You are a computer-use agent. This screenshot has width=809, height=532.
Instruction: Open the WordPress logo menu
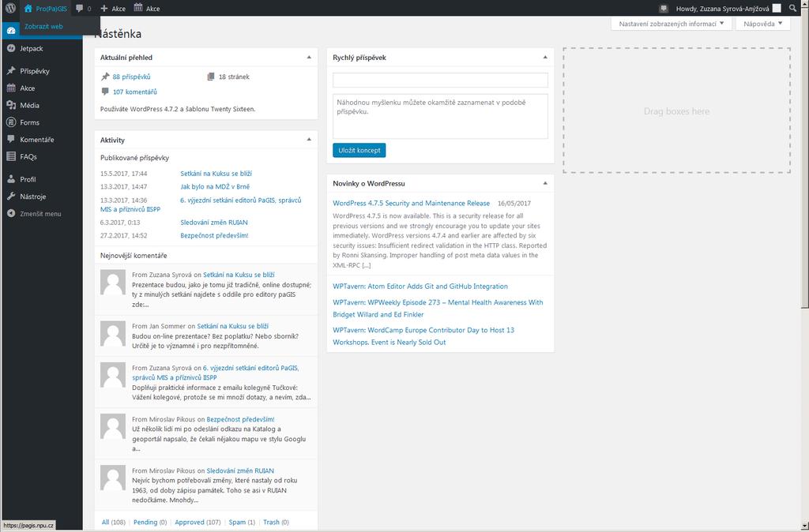pyautogui.click(x=10, y=8)
